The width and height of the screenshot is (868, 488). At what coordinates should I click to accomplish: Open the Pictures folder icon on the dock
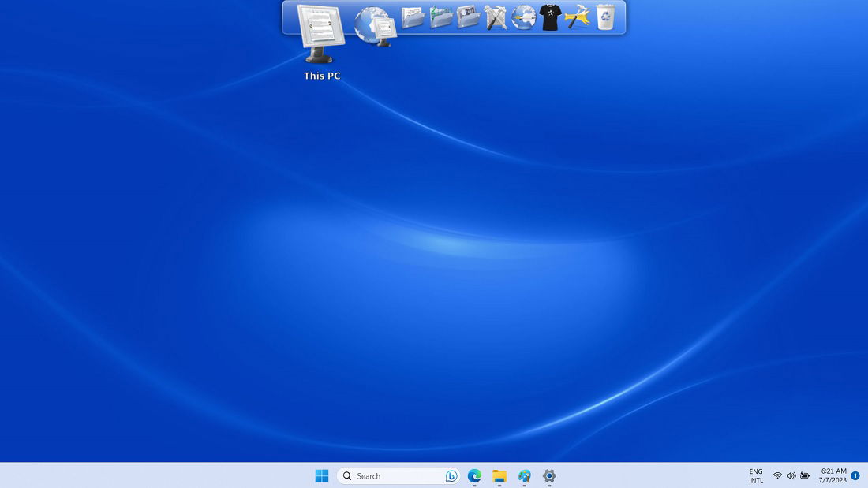(468, 17)
